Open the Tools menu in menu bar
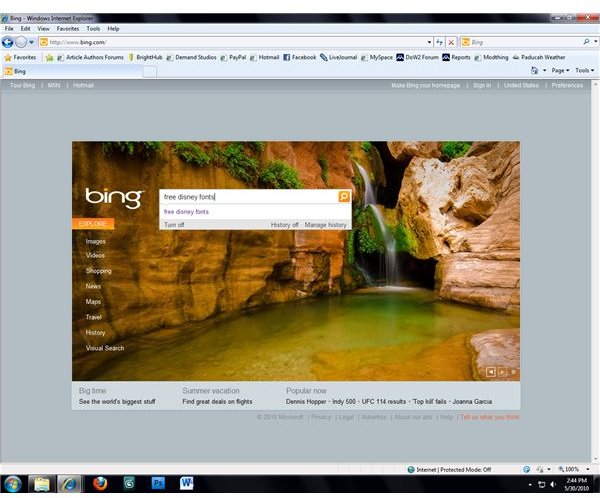Image resolution: width=600 pixels, height=498 pixels. tap(93, 29)
